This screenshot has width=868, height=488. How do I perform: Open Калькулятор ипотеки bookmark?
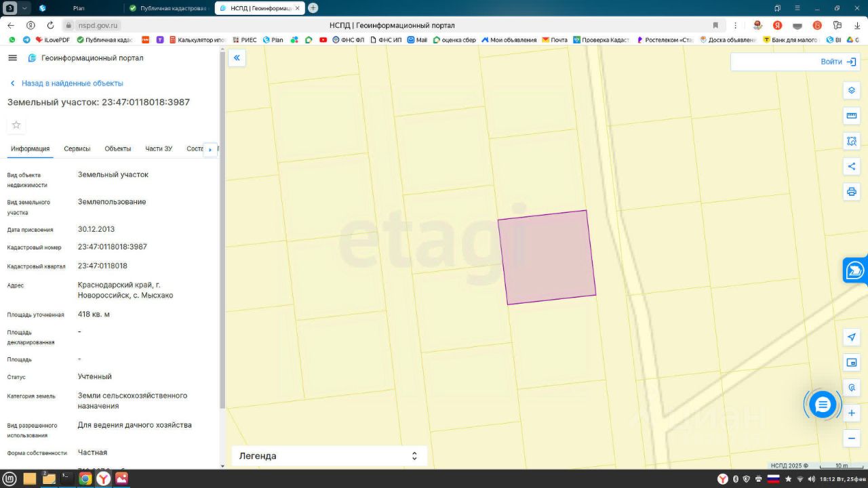(197, 40)
